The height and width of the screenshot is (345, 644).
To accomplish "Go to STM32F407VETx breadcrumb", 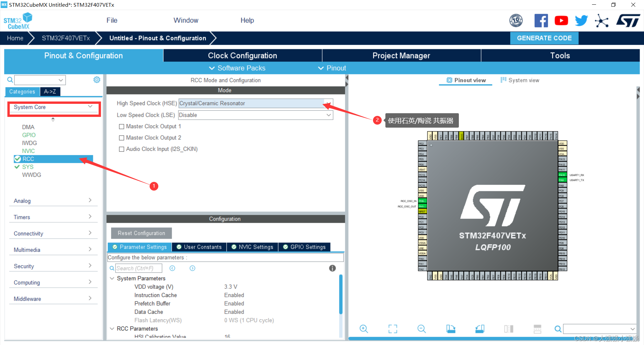I will click(x=66, y=38).
